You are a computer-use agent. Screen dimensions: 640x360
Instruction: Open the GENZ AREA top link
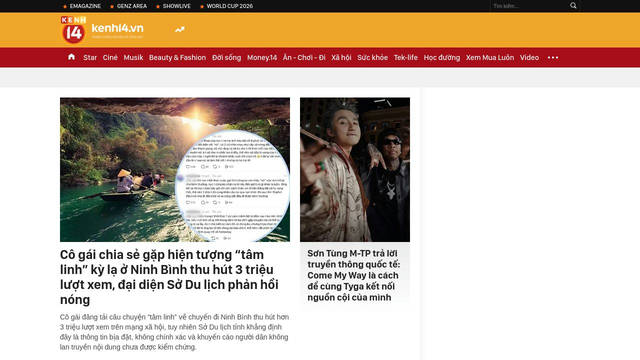[x=131, y=6]
